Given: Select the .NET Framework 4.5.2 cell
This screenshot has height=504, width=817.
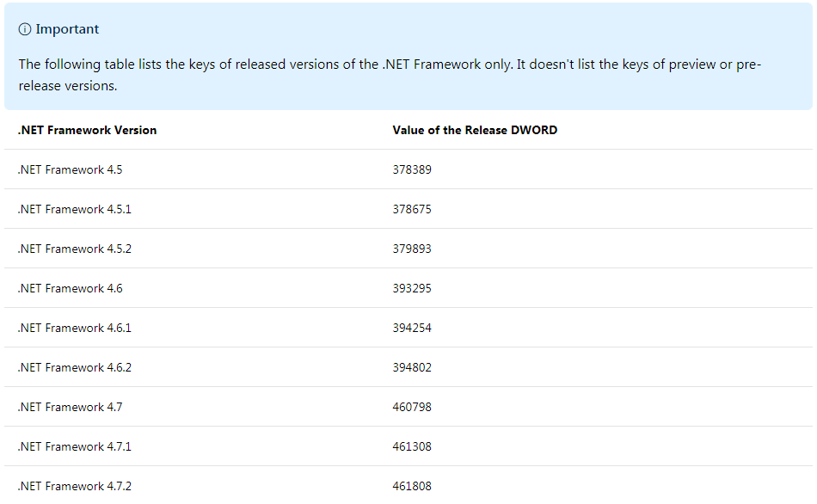Looking at the screenshot, I should (75, 249).
